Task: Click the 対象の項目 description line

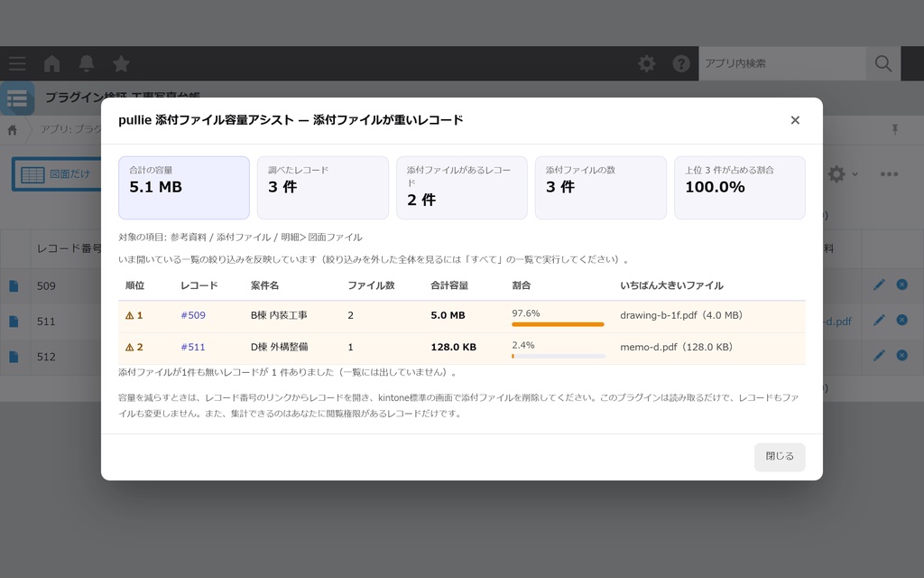Action: (240, 238)
